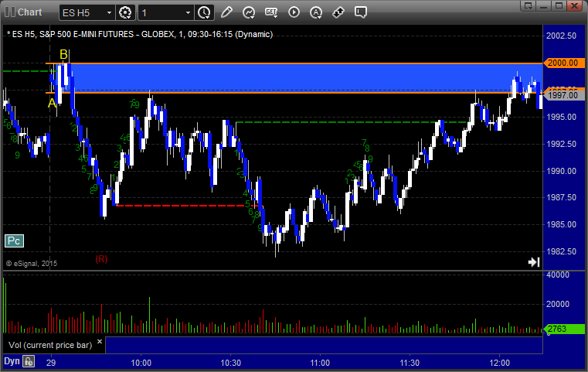Open the alerts A icon menu
The width and height of the screenshot is (588, 372).
pyautogui.click(x=316, y=12)
